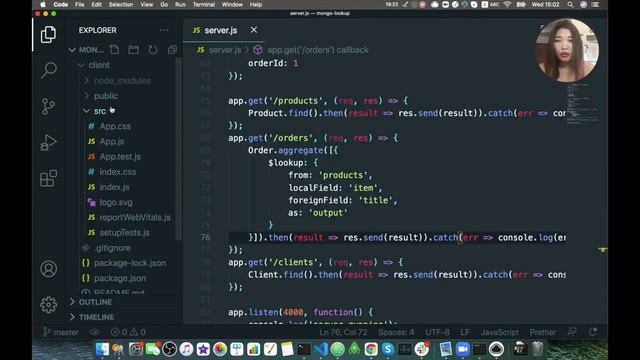Screen dimensions: 640x360
Task: Click the New File icon in Explorer
Action: pyautogui.click(x=115, y=50)
